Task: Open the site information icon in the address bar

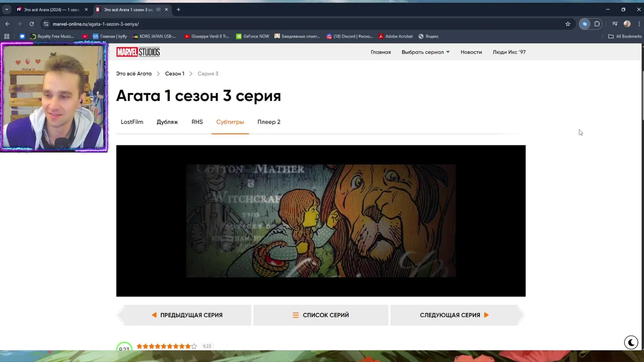Action: (46, 24)
